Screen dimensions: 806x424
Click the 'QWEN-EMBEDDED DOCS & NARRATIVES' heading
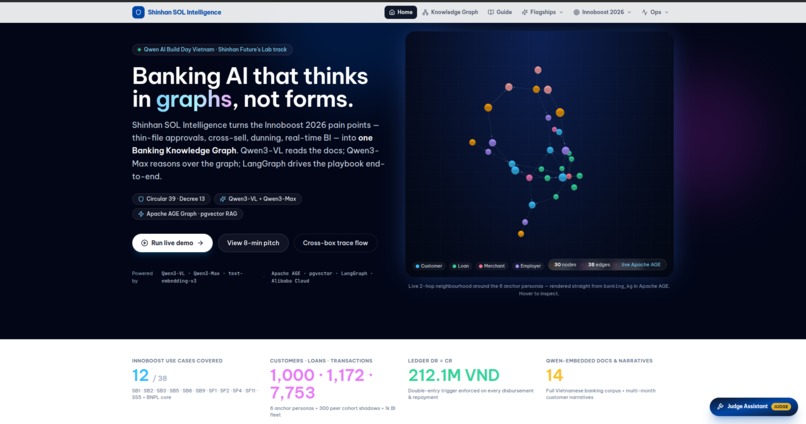599,361
